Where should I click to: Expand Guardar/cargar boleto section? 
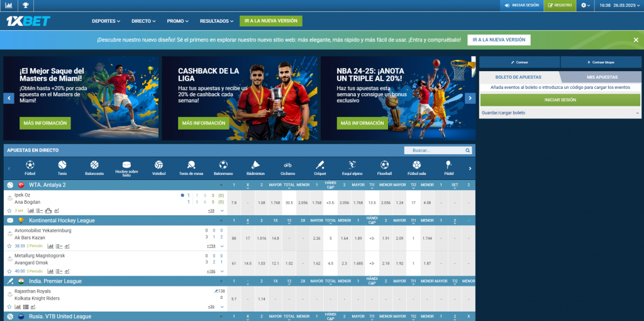tap(559, 113)
